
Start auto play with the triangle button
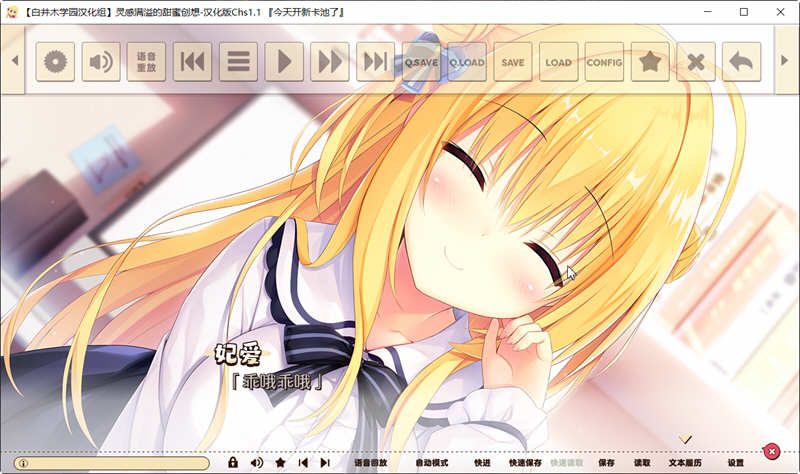coord(284,62)
